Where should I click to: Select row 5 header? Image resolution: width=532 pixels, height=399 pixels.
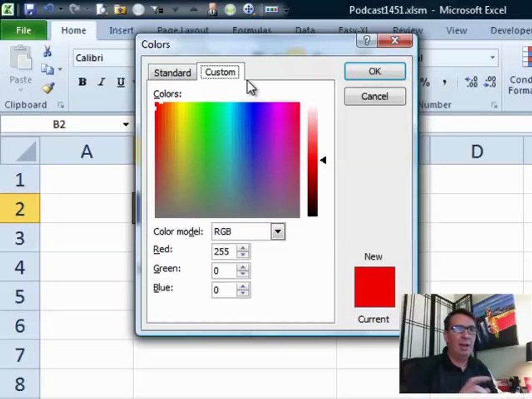coord(20,296)
